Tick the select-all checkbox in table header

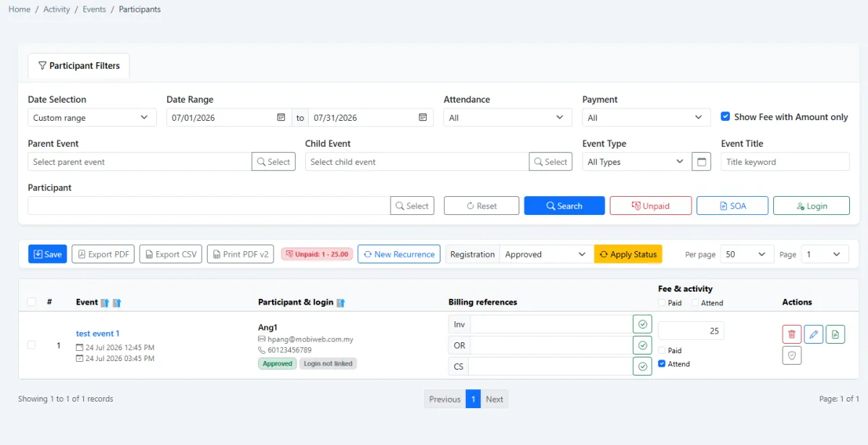[x=31, y=302]
